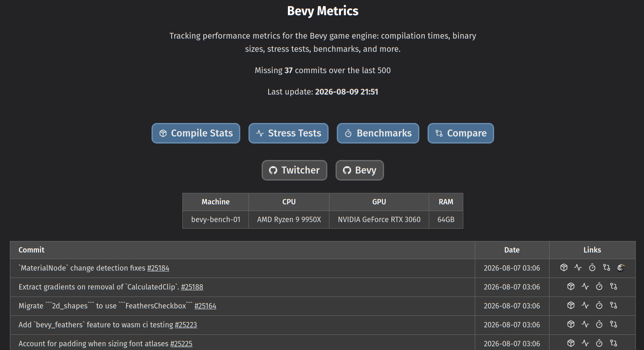Visit the Twitcher GitHub repository
The width and height of the screenshot is (644, 350).
[x=294, y=170]
